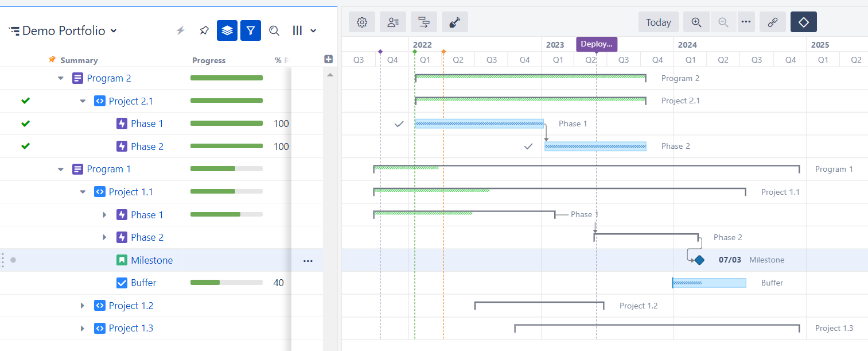Viewport: 868px width, 351px height.
Task: Open the resources settings icon
Action: (393, 22)
